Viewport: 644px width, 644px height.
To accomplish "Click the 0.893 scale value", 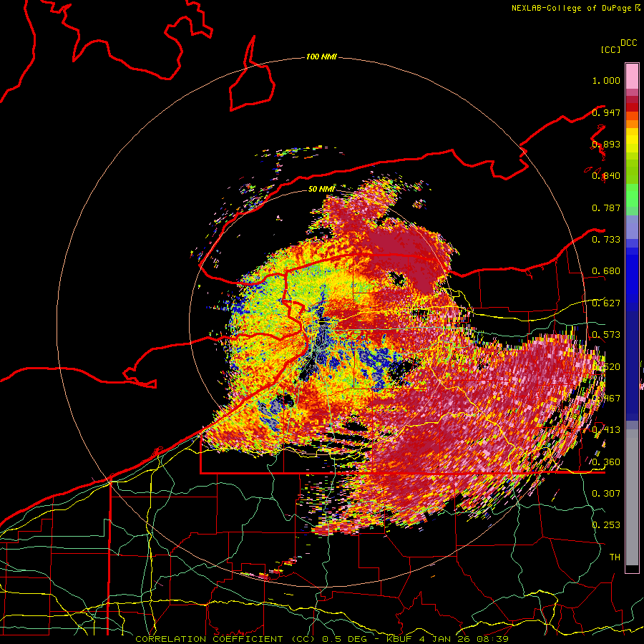I will tap(606, 144).
